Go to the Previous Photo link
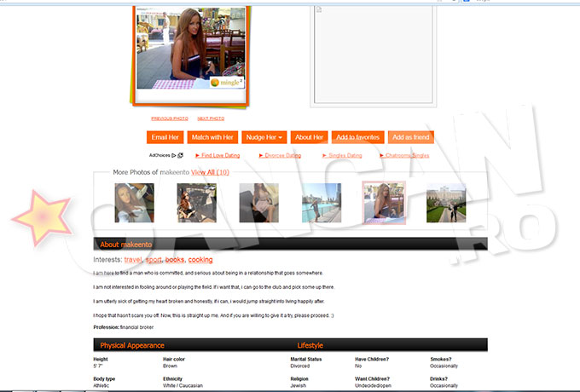 [170, 118]
